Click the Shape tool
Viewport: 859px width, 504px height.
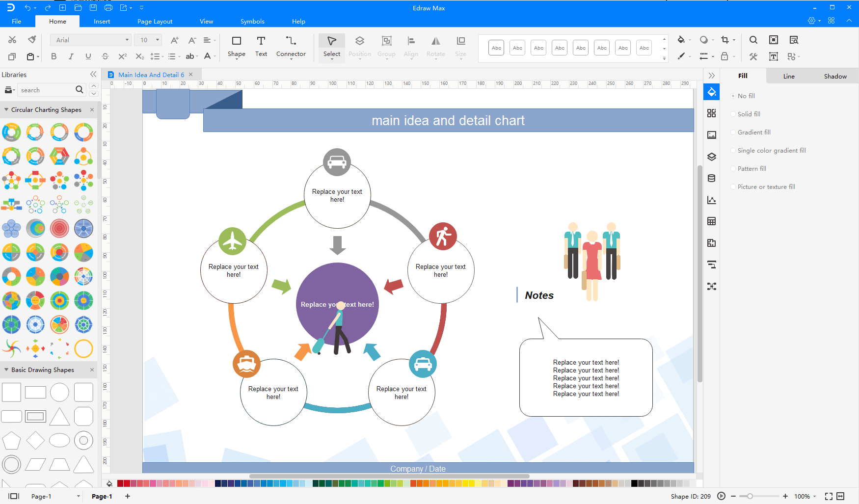236,47
